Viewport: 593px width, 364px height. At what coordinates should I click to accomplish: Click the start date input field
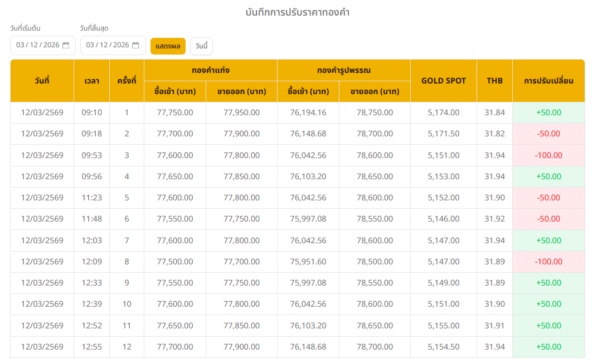click(37, 46)
